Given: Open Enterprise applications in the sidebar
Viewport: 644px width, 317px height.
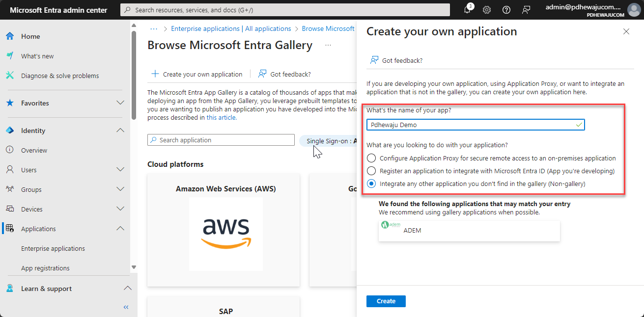Looking at the screenshot, I should click(53, 248).
